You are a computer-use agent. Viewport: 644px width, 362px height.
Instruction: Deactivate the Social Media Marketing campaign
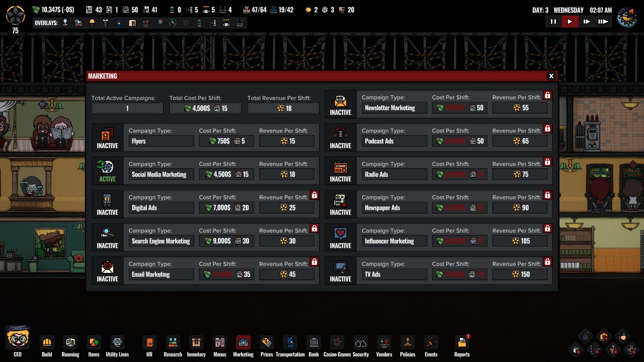coord(107,171)
